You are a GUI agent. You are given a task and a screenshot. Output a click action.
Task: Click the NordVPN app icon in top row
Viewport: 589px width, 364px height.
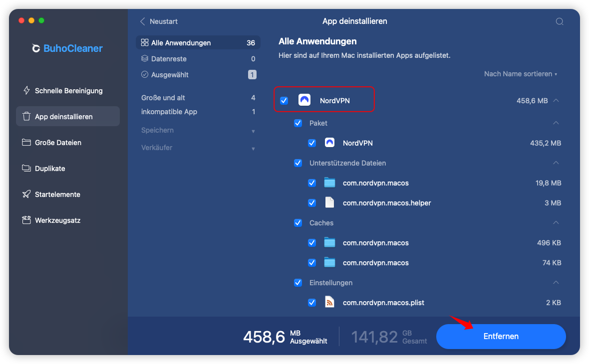(x=304, y=100)
